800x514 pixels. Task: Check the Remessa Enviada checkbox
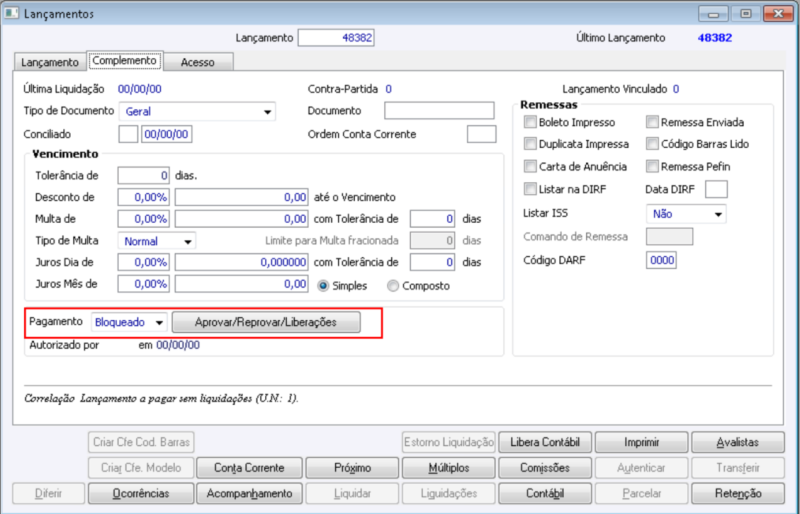(x=653, y=122)
